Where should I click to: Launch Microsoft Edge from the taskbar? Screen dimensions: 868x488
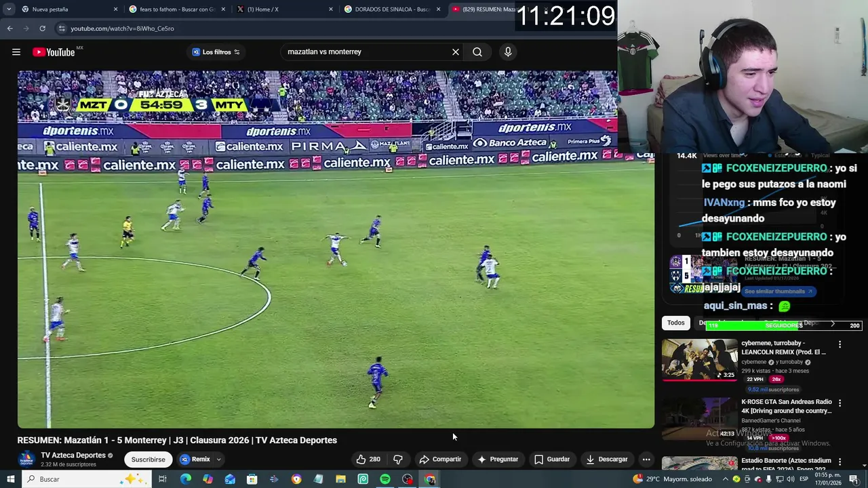[185, 479]
